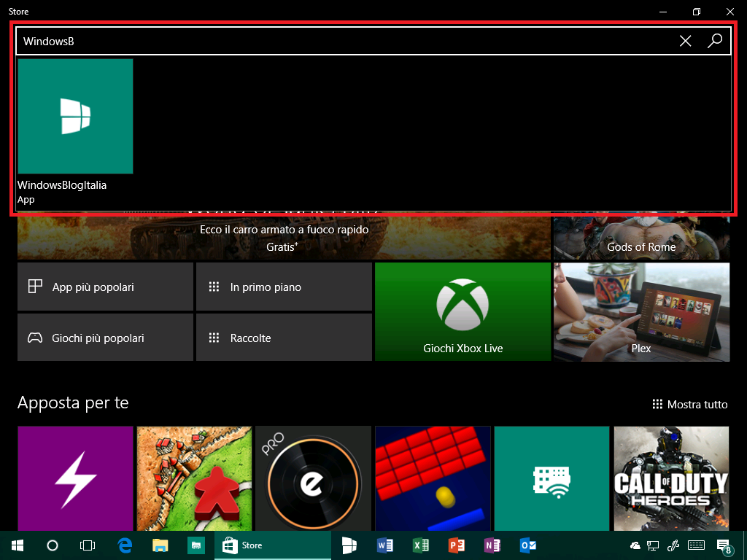Viewport: 747px width, 560px height.
Task: Open Gods of Rome tile
Action: click(x=641, y=238)
